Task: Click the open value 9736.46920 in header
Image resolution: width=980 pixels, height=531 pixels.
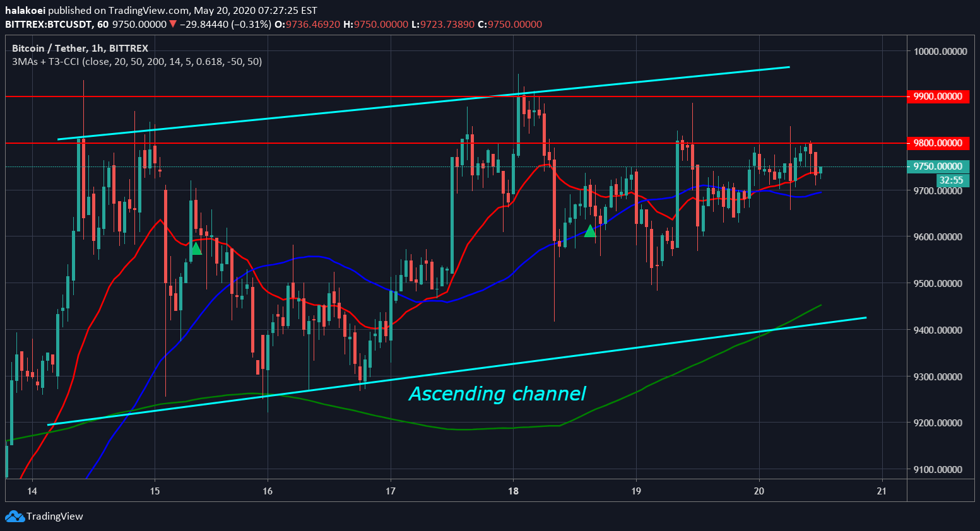Action: click(x=313, y=25)
